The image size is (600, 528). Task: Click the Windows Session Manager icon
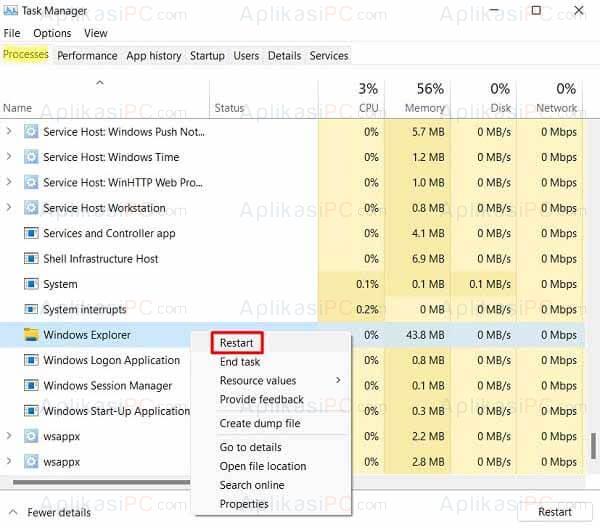pos(31,385)
